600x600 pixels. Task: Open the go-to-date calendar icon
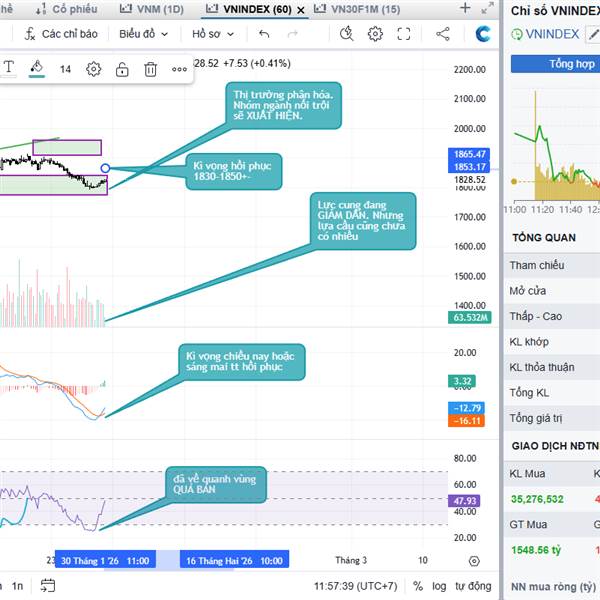click(x=48, y=585)
